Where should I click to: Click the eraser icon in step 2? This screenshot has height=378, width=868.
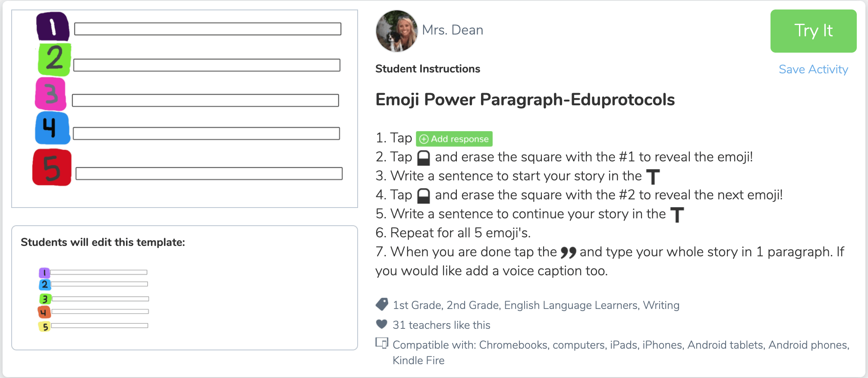pos(424,158)
